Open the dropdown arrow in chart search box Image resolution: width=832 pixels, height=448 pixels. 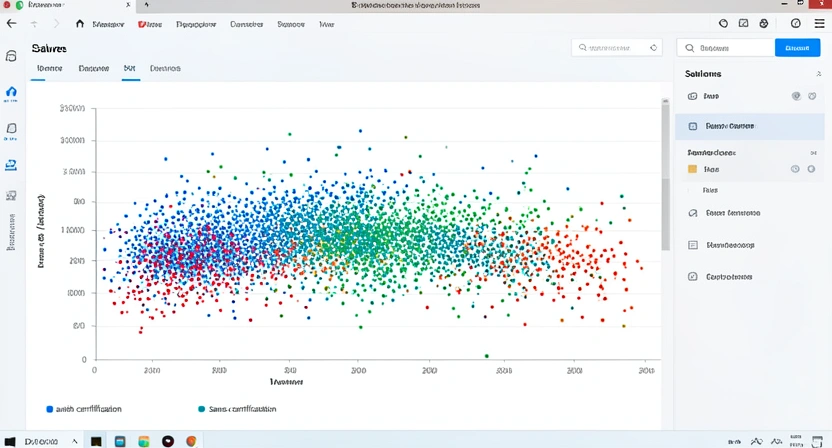click(653, 47)
